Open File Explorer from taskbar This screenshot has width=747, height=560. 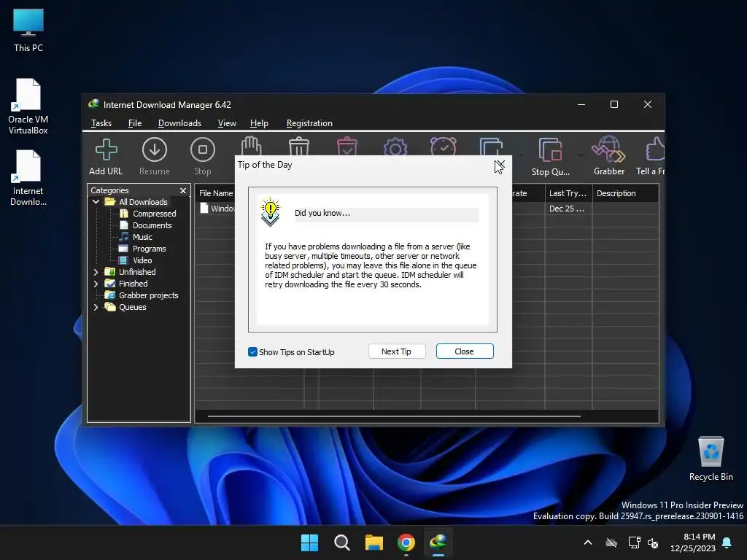(x=374, y=542)
